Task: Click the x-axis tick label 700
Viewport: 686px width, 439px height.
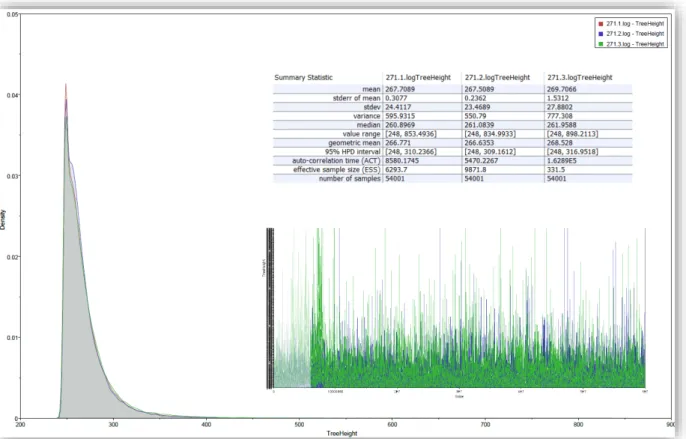Action: [x=485, y=425]
